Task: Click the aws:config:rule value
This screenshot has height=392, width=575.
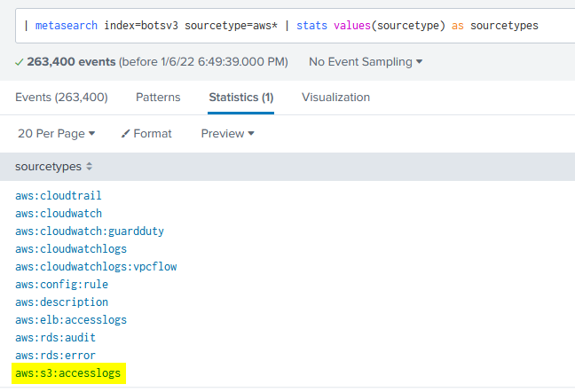Action: coord(61,285)
